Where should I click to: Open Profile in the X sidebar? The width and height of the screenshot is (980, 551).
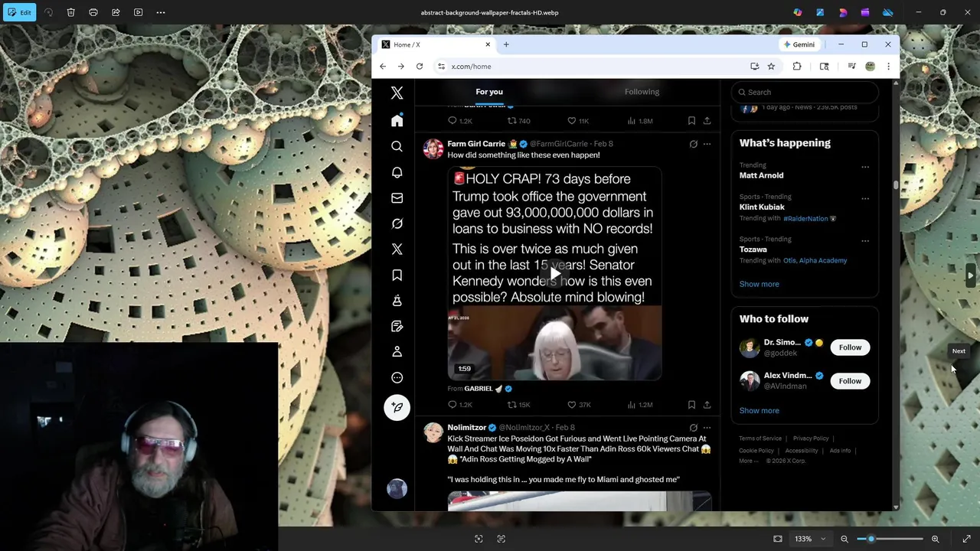397,352
